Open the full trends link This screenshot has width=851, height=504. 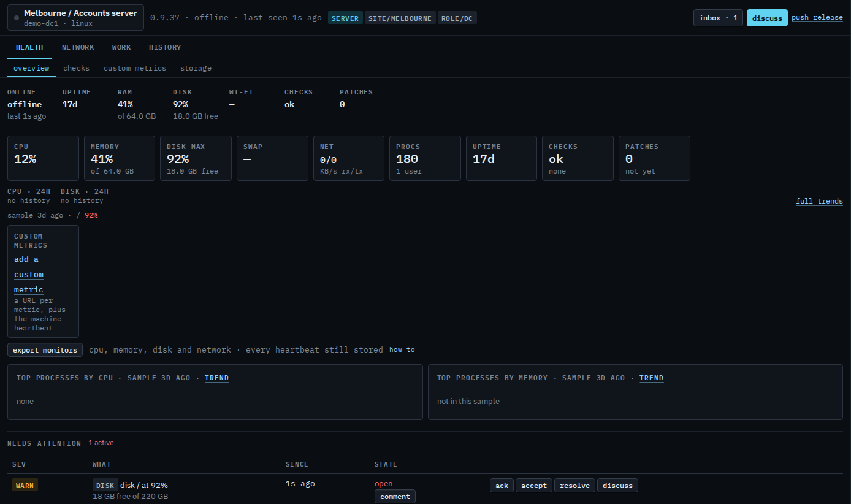pyautogui.click(x=819, y=201)
